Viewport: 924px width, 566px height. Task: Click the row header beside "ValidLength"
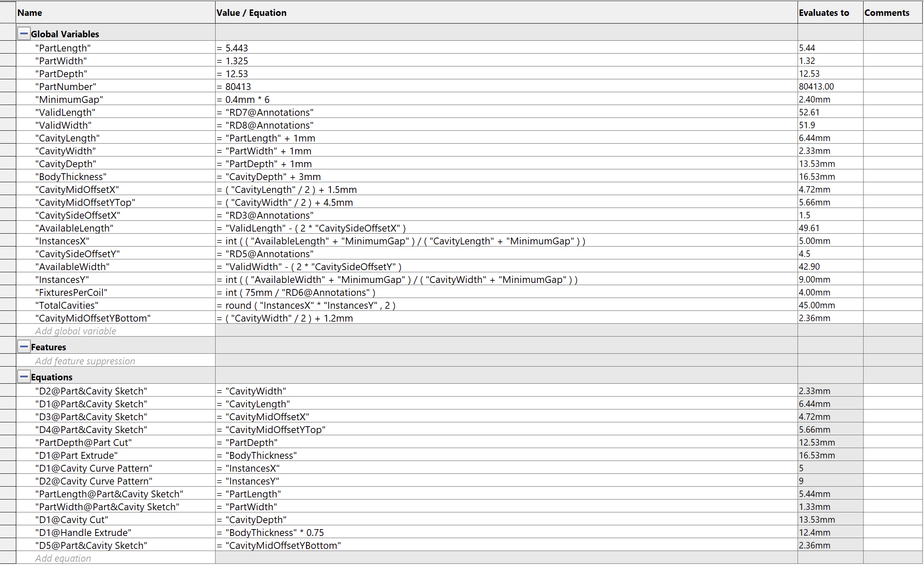tap(8, 112)
